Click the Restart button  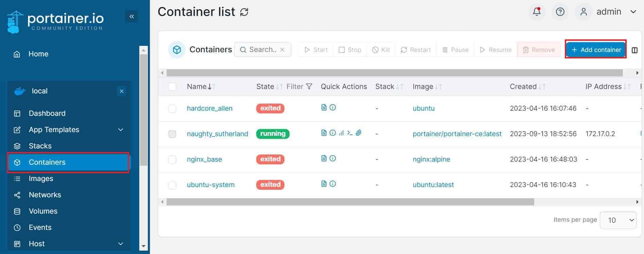pyautogui.click(x=416, y=50)
